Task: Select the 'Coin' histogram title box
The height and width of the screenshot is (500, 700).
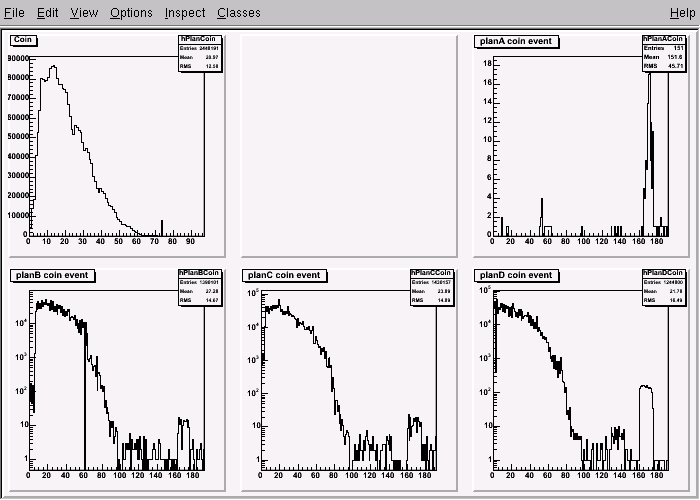Action: (23, 40)
